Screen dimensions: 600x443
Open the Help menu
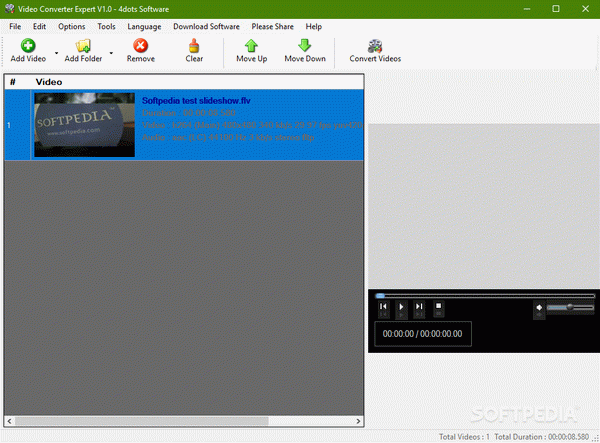(x=313, y=26)
